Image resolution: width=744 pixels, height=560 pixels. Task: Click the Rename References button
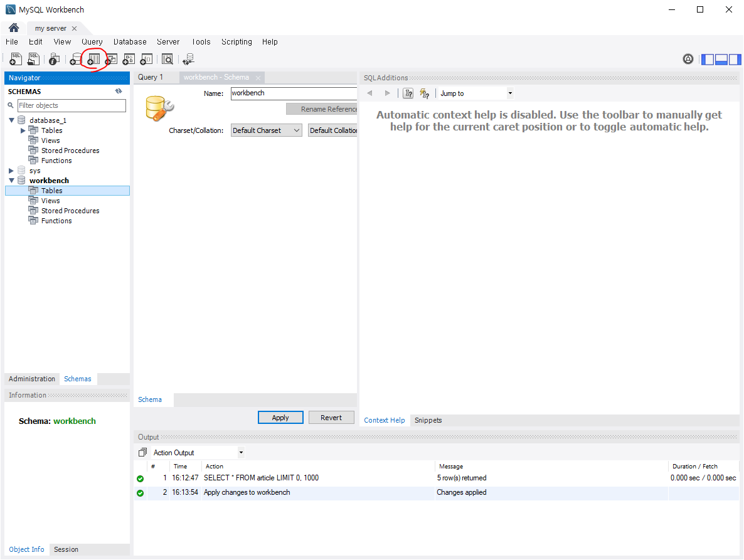coord(322,109)
